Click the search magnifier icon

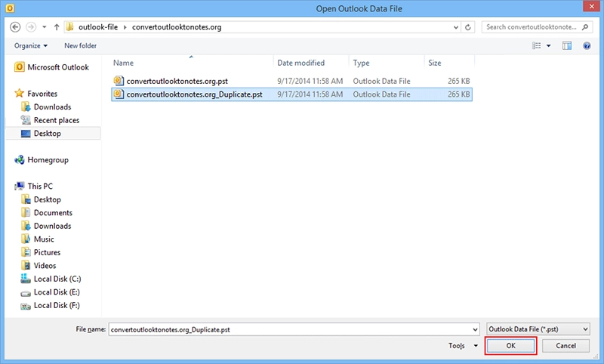pyautogui.click(x=585, y=27)
